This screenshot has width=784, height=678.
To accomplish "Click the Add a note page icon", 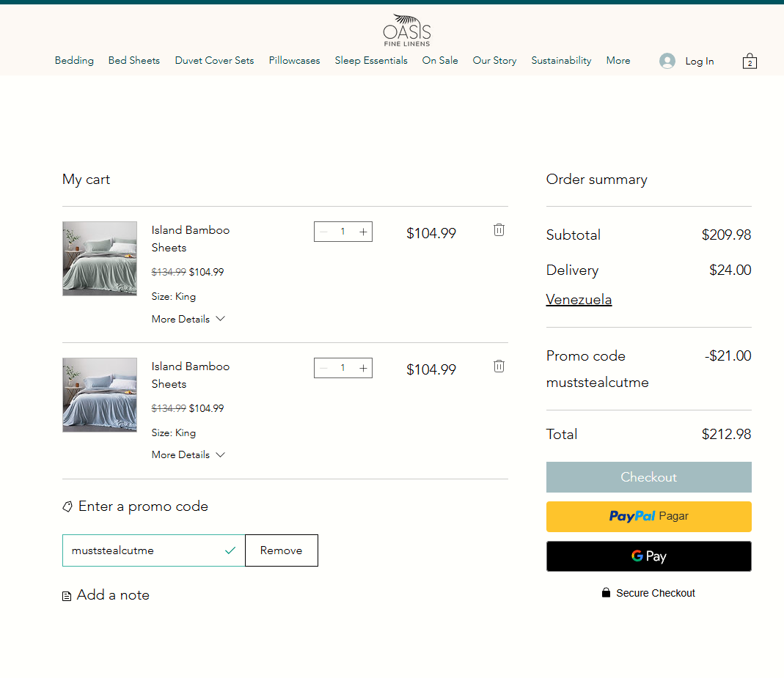I will pos(67,596).
